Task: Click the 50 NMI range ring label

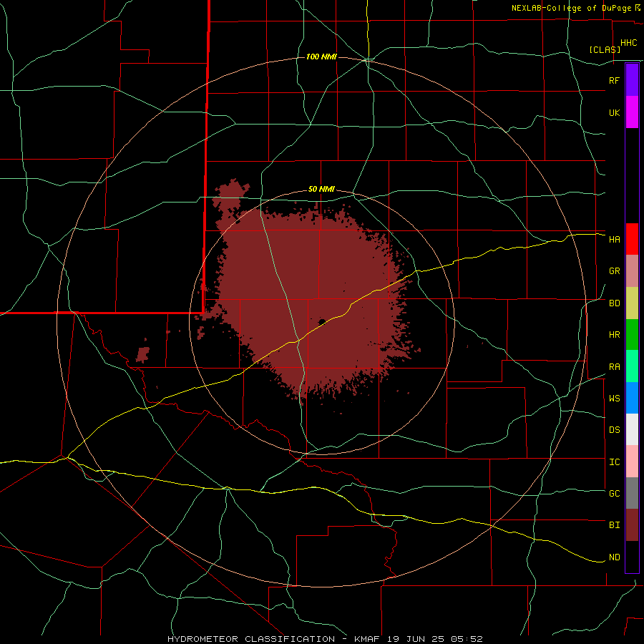Action: pos(321,190)
